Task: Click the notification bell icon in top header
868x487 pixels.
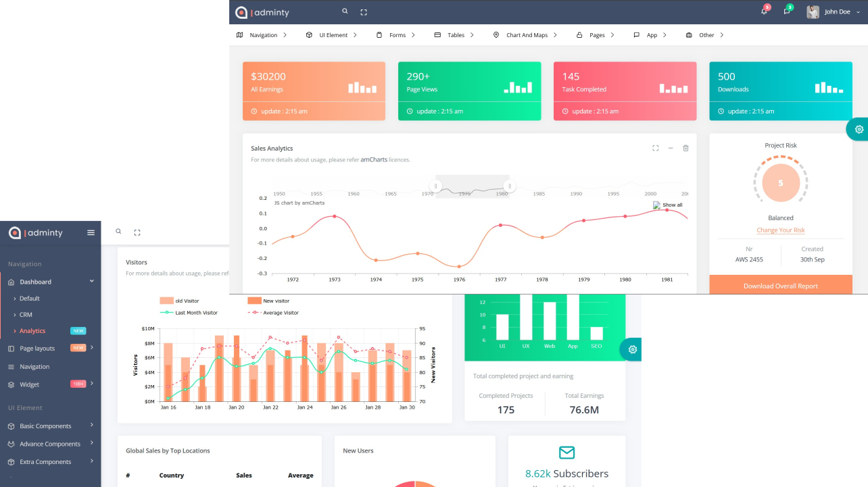Action: tap(764, 11)
